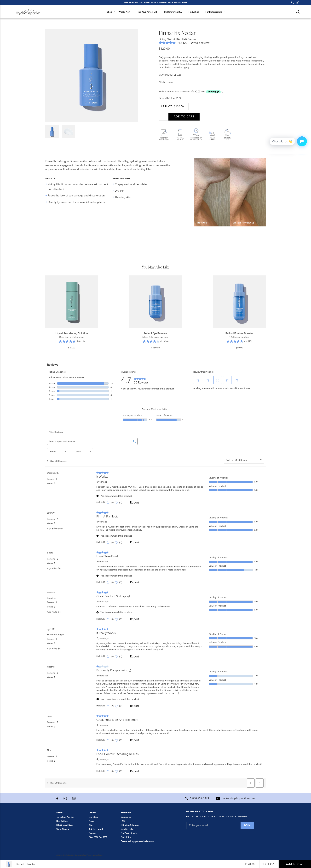Viewport: 311px width, 868px height.
Task: Select the bottle product thumbnail
Action: click(52, 132)
